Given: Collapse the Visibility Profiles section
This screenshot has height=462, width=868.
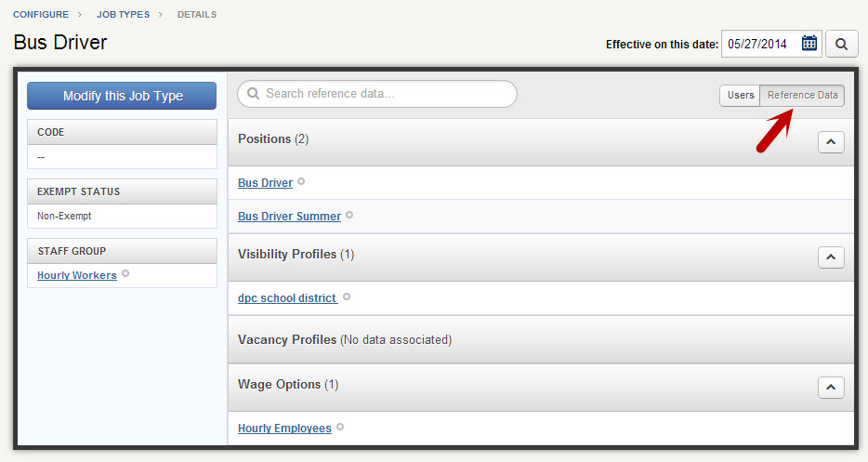Looking at the screenshot, I should click(831, 257).
